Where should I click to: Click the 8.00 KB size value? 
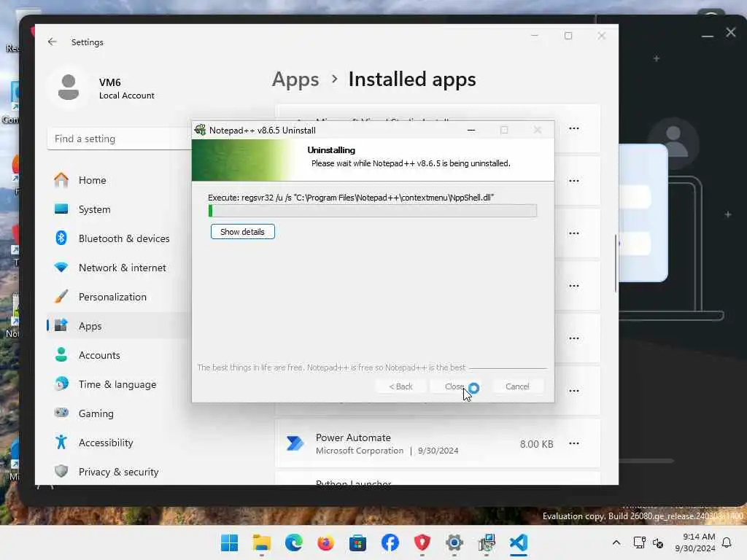click(536, 444)
